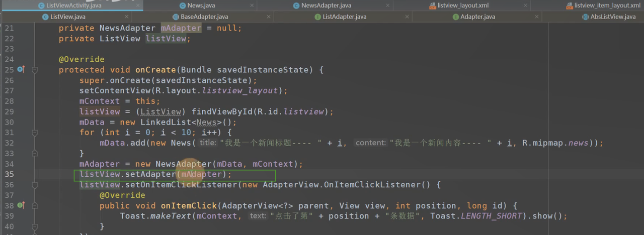This screenshot has width=644, height=235.
Task: Click line number 27 in the gutter
Action: (9, 91)
